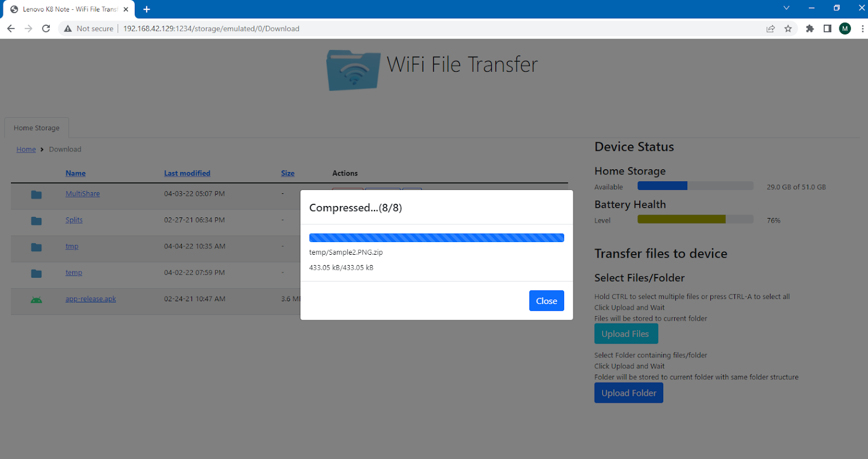Viewport: 868px width, 459px height.
Task: Click the browser forward arrow
Action: coord(29,29)
